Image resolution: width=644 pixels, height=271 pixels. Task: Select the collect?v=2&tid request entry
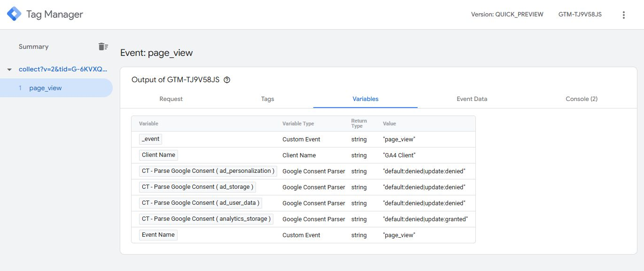coord(63,69)
